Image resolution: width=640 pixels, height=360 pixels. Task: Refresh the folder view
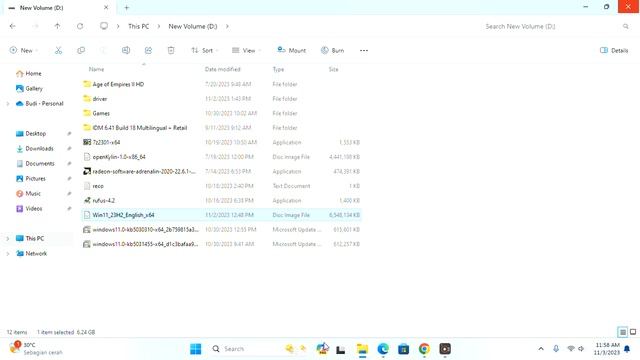click(80, 26)
